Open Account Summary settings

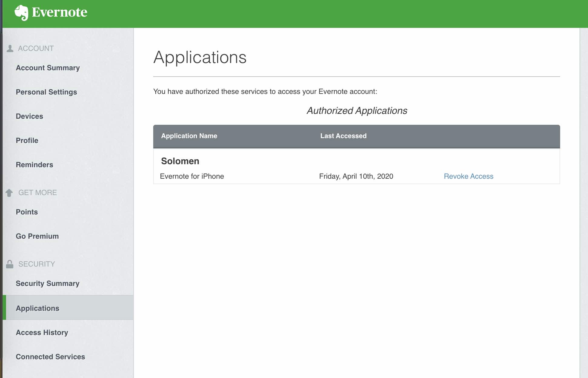coord(48,68)
